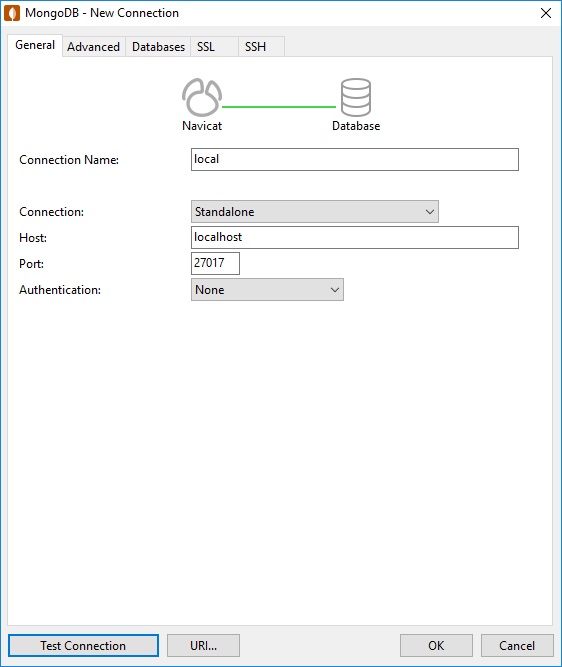Click the green connection line between icons
This screenshot has height=667, width=562.
click(279, 107)
